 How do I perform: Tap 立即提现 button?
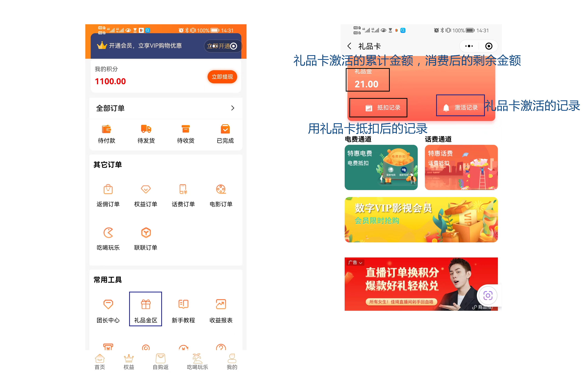pos(222,77)
